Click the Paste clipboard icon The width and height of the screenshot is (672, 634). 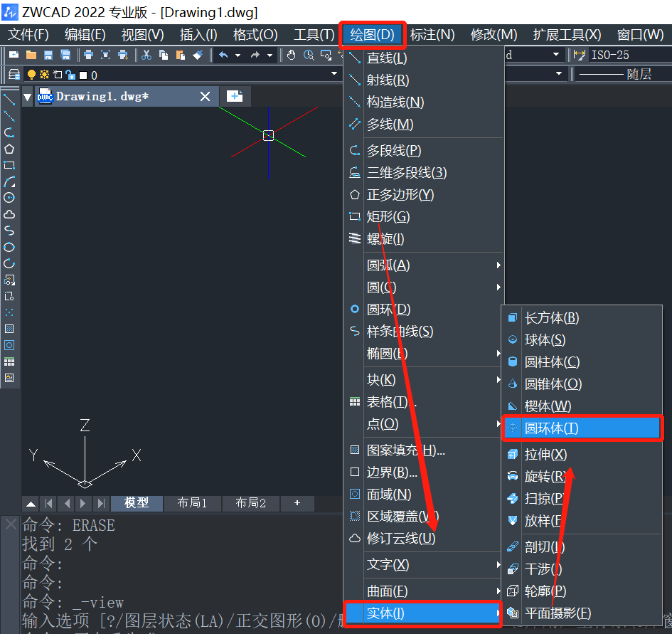(181, 55)
